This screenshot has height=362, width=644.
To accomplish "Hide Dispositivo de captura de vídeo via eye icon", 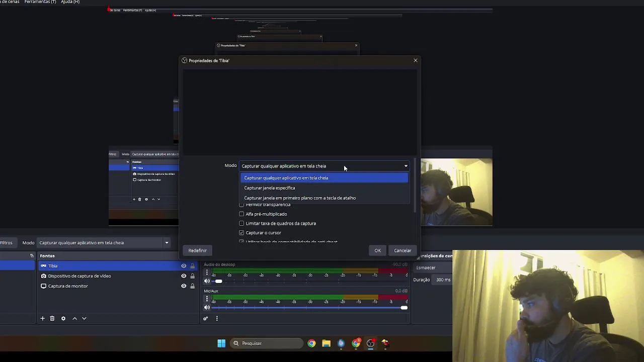I will 184,276.
